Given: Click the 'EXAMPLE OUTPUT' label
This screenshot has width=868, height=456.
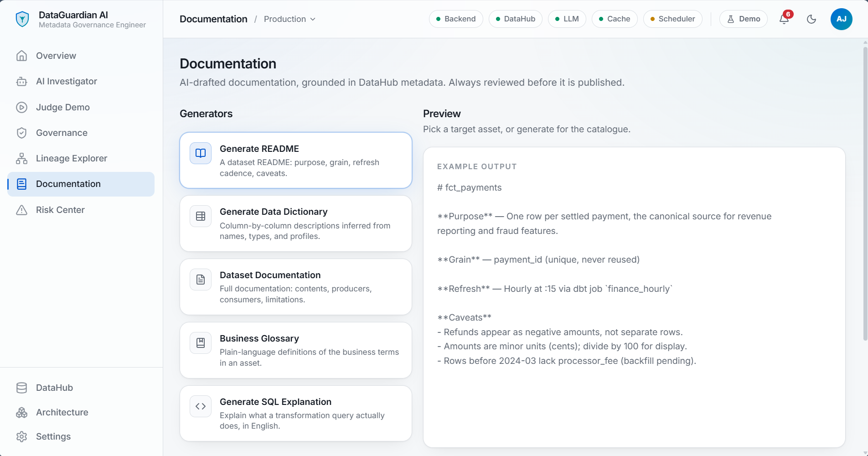Looking at the screenshot, I should (x=477, y=166).
